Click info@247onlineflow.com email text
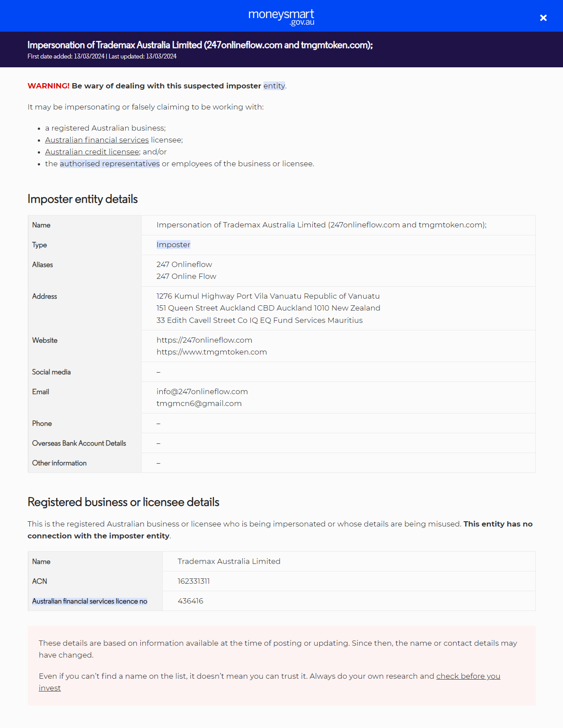The image size is (563, 728). [x=202, y=391]
